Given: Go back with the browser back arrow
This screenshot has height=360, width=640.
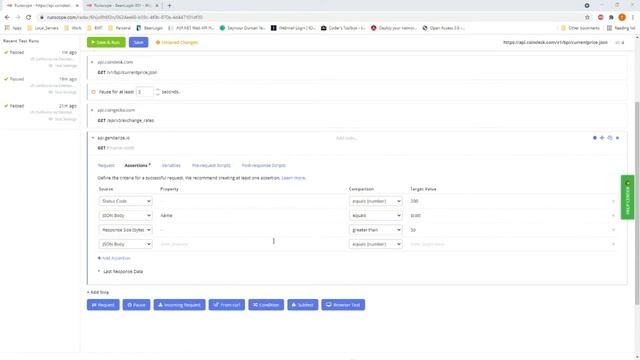Looking at the screenshot, I should coord(7,17).
